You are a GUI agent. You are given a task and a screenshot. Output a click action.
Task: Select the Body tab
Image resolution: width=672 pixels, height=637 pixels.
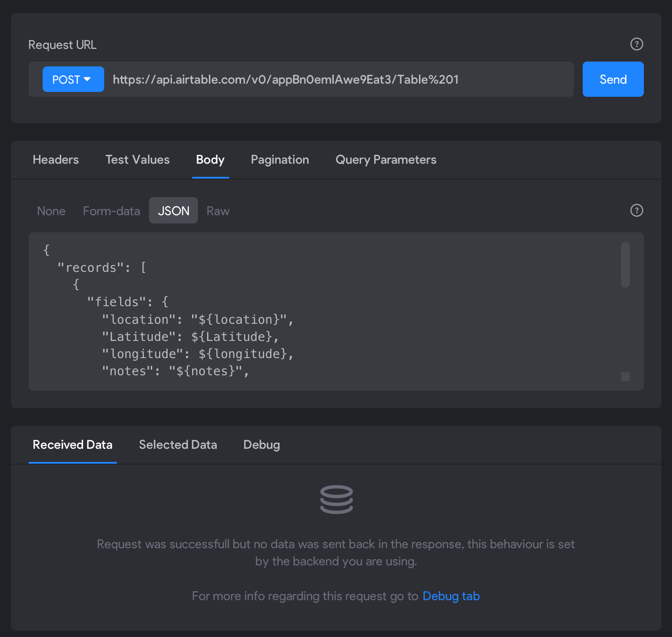pos(210,160)
